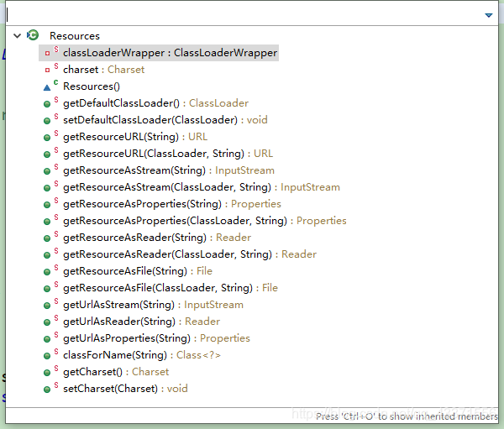Click the icon of getCharset()

pos(47,373)
